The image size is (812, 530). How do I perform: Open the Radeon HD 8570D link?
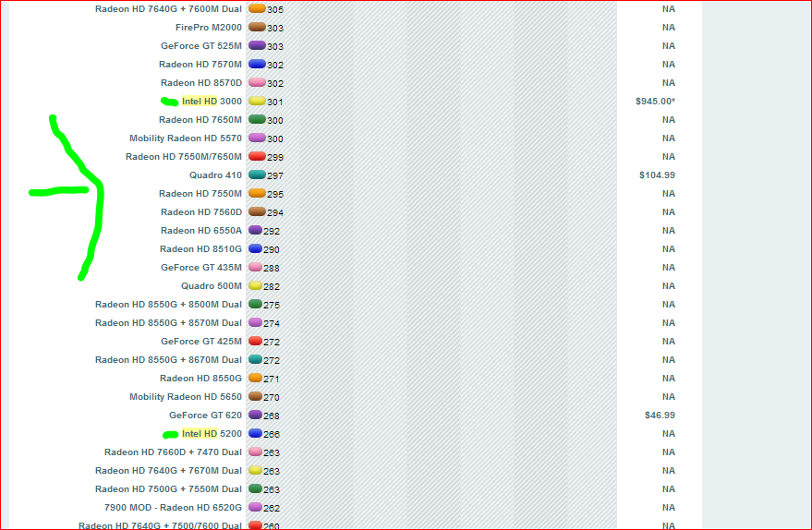coord(201,83)
